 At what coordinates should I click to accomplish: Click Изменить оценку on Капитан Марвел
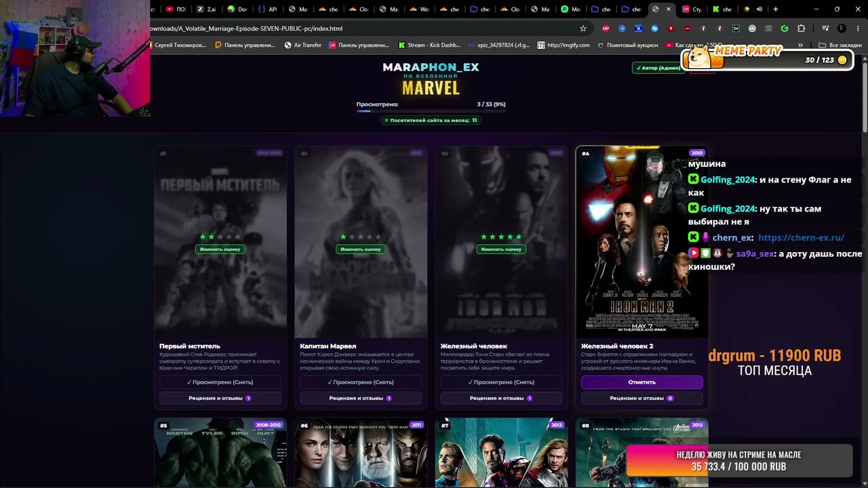(x=360, y=249)
